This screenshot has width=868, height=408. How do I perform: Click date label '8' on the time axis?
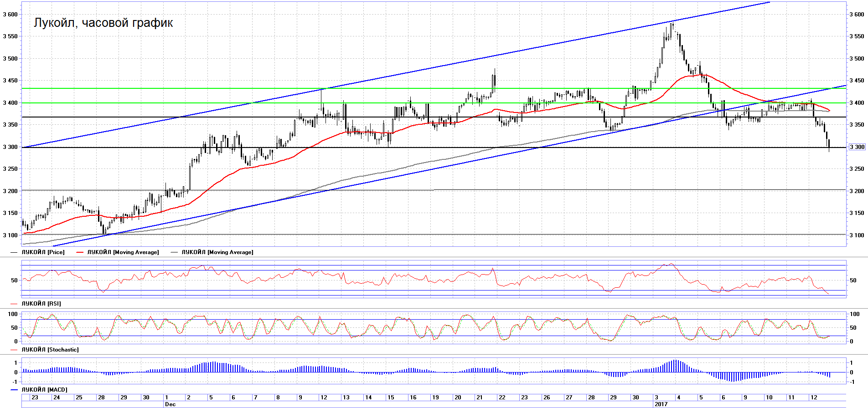(278, 398)
